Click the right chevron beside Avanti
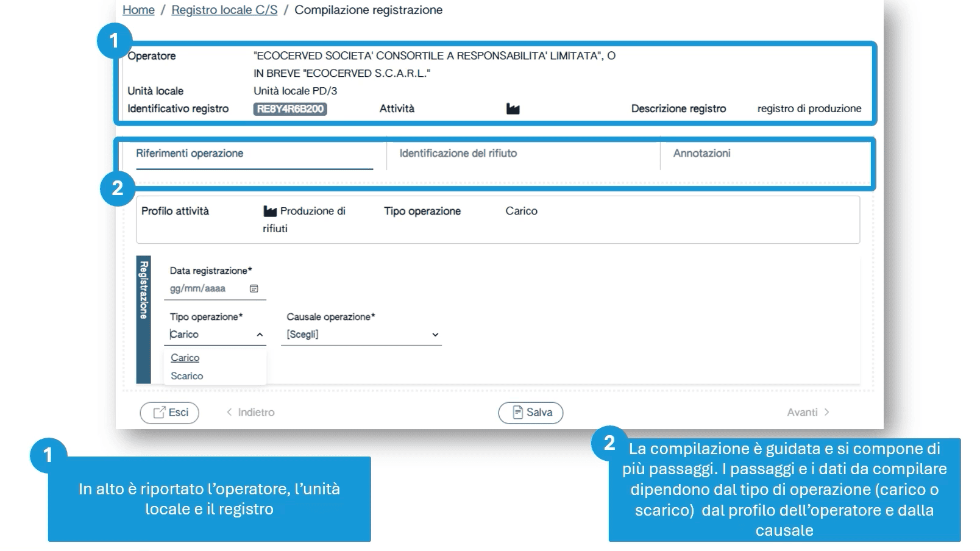This screenshot has width=980, height=551. (x=826, y=413)
